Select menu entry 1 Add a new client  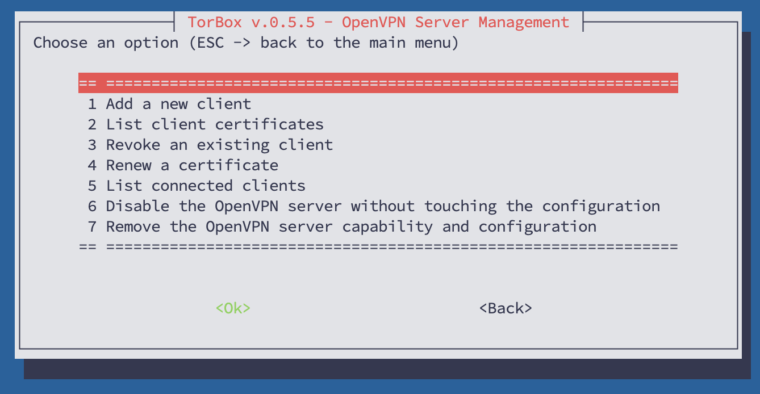(x=169, y=104)
